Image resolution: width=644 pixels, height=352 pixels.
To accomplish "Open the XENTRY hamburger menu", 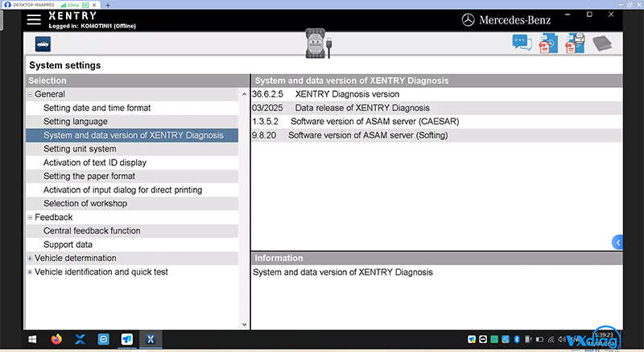I will tap(34, 19).
